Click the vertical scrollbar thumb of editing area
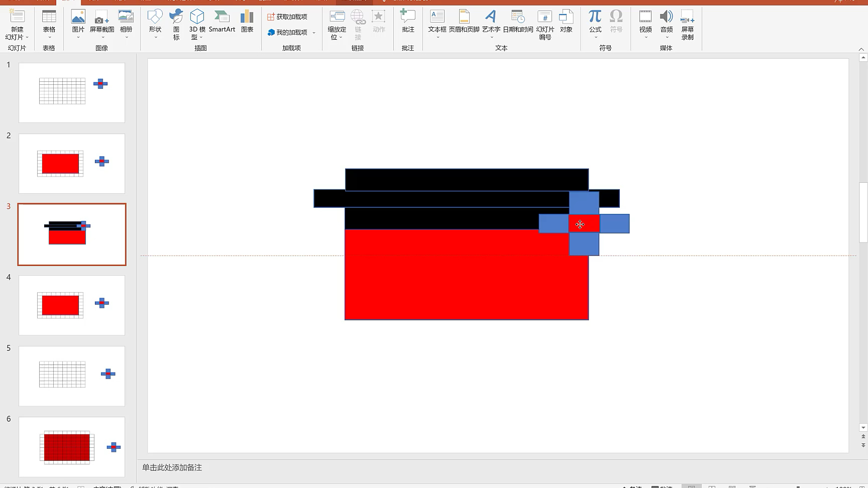 (x=863, y=212)
